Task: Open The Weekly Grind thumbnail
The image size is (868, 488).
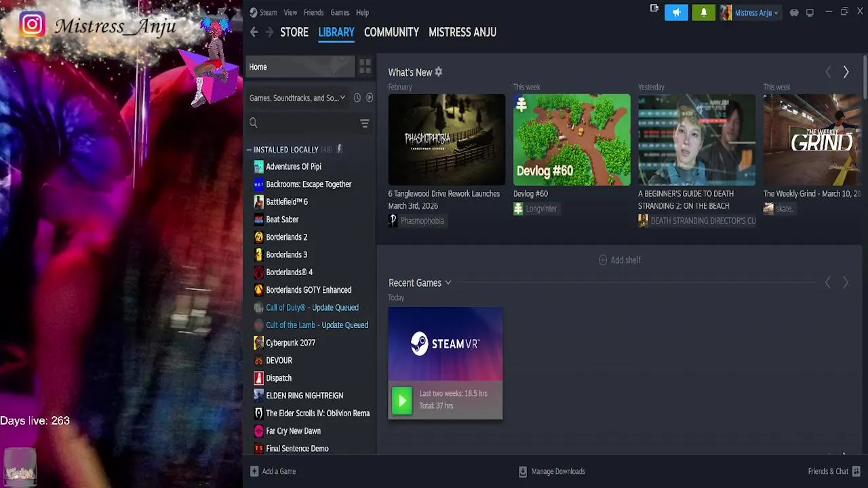Action: click(x=812, y=140)
